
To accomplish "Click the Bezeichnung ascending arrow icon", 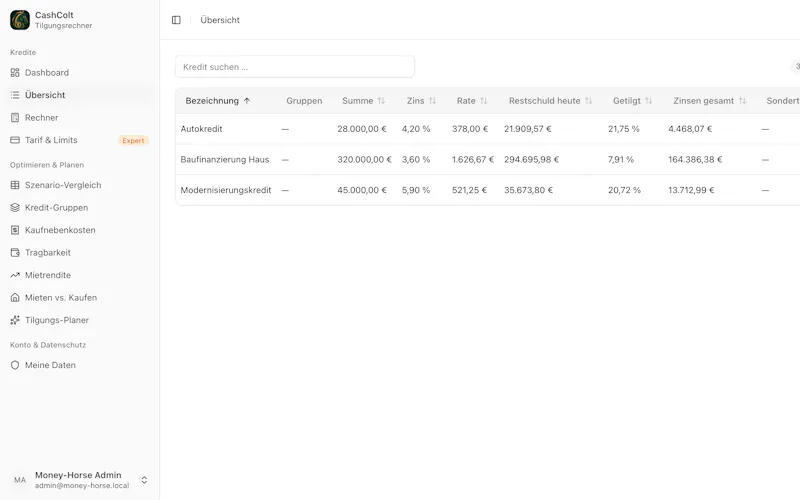I will (247, 101).
